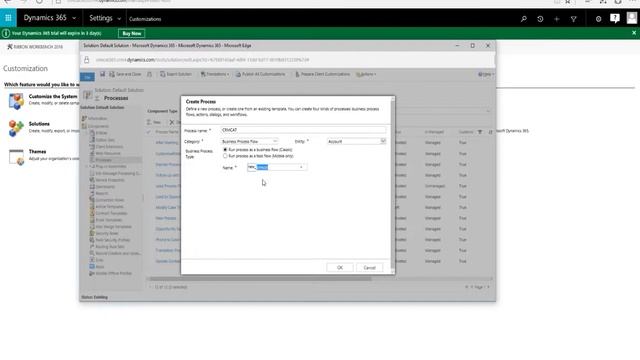
Task: Toggle the select-all checkmark in grid header
Action: [x=149, y=132]
